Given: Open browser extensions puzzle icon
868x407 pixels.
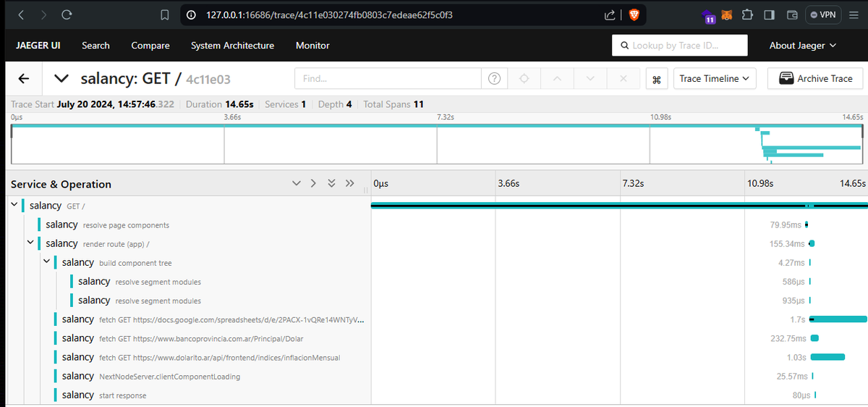Looking at the screenshot, I should [x=747, y=14].
